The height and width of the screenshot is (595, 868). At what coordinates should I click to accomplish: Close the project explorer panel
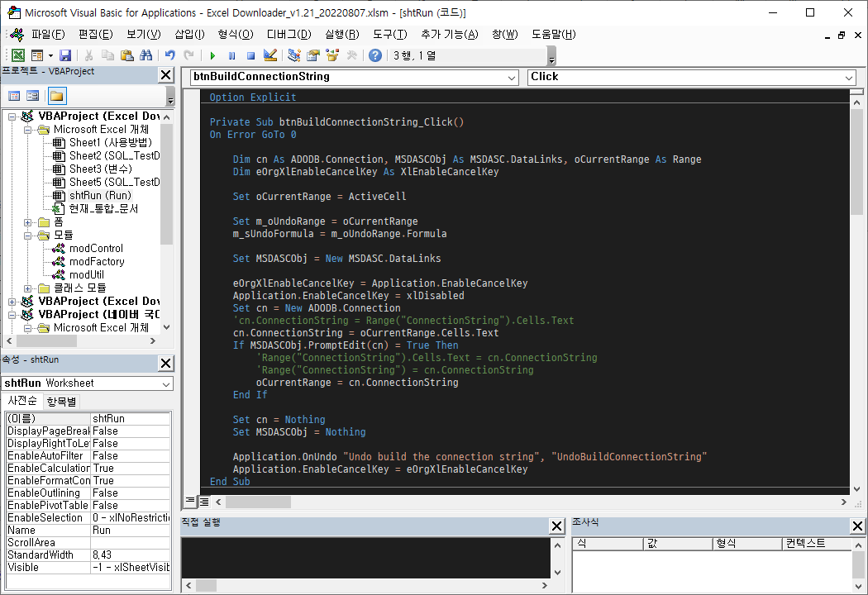(x=166, y=74)
